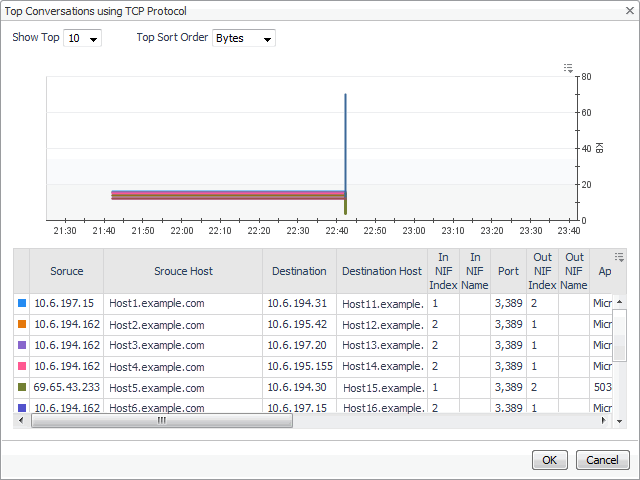Click the vertical scrollbar up arrow

620,302
